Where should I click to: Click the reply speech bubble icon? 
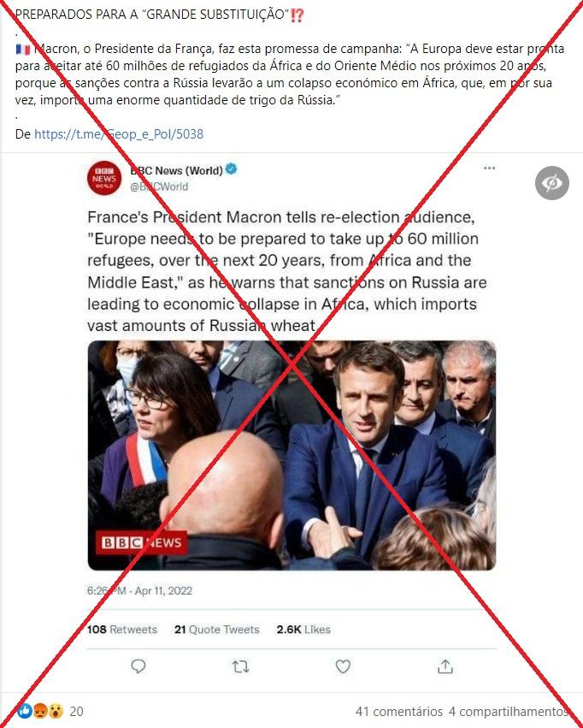point(138,666)
